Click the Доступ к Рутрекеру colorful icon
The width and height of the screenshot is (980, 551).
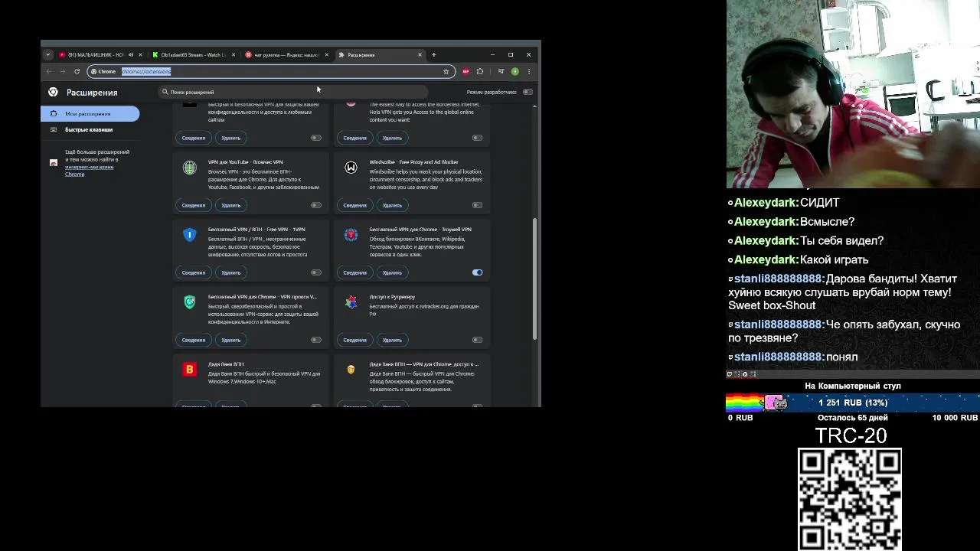coord(351,302)
